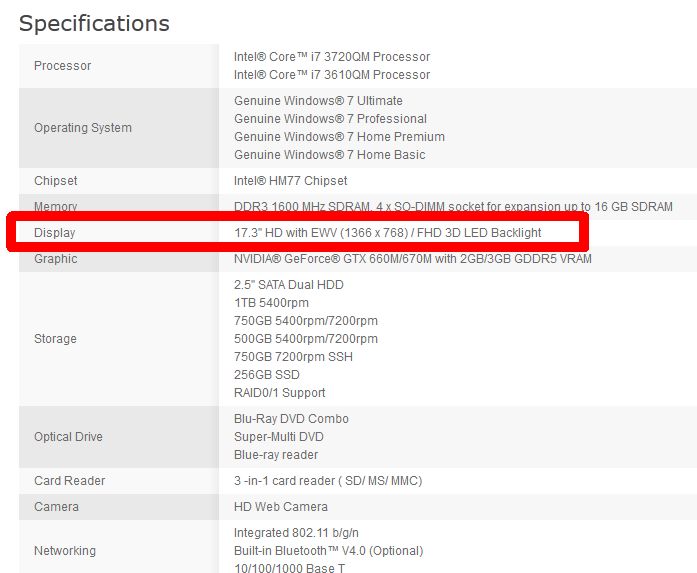This screenshot has height=573, width=697.
Task: Click 'Genuine Windows® 7 Ultimate' entry
Action: (318, 101)
